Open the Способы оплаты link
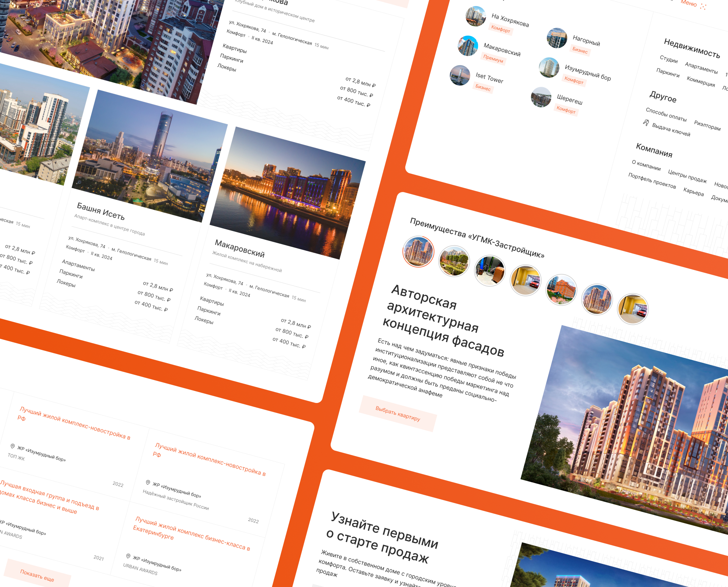The image size is (728, 587). (x=666, y=114)
